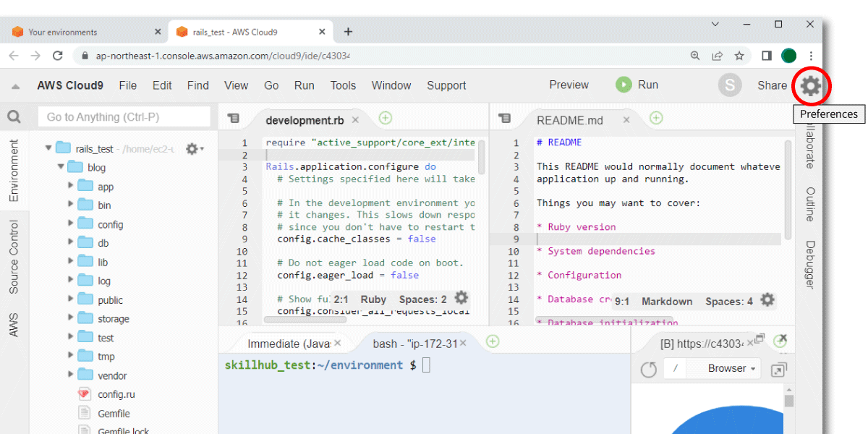868x434 pixels.
Task: Expand the config folder
Action: pos(71,224)
